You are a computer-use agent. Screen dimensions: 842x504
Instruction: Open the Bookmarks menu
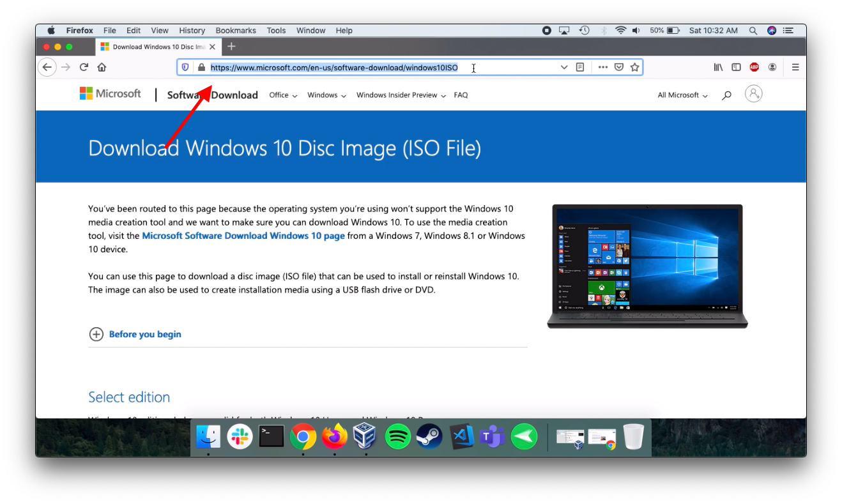point(236,30)
